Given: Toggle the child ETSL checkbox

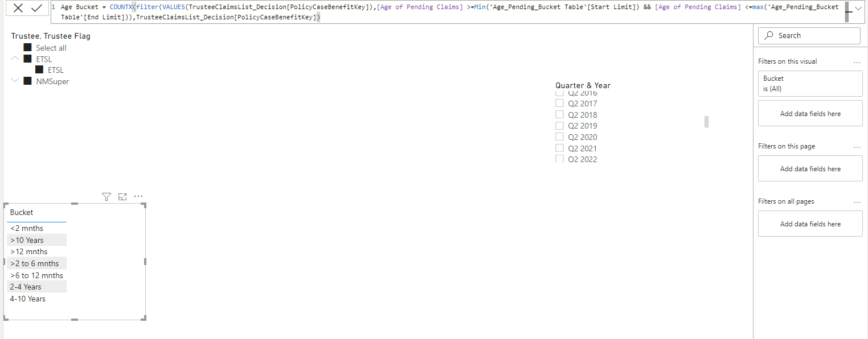Looking at the screenshot, I should coord(39,69).
